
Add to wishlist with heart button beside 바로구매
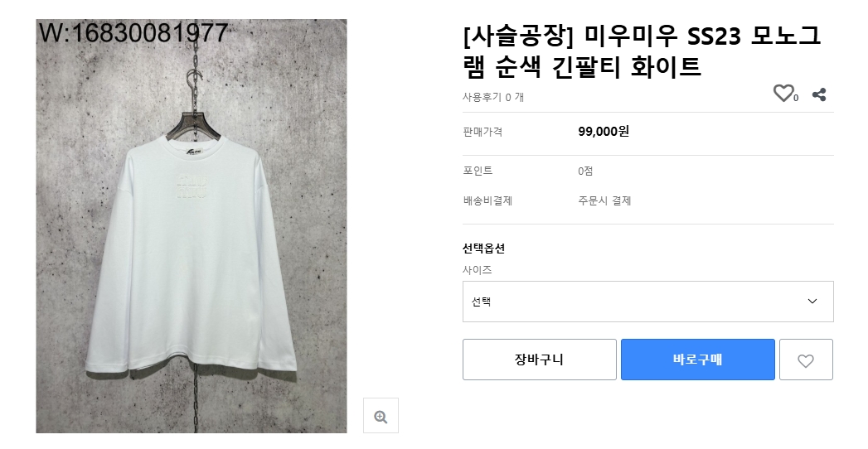(x=806, y=360)
